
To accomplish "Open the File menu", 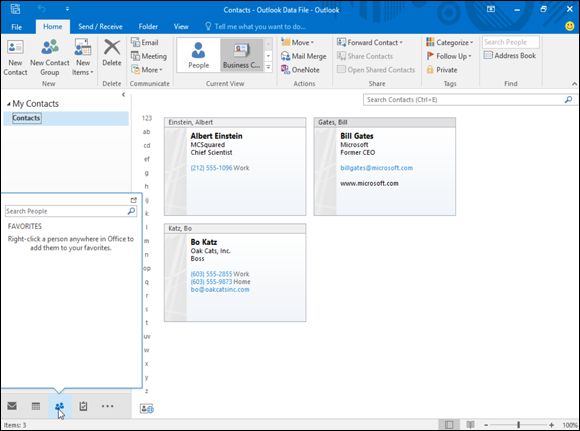I will pos(16,27).
